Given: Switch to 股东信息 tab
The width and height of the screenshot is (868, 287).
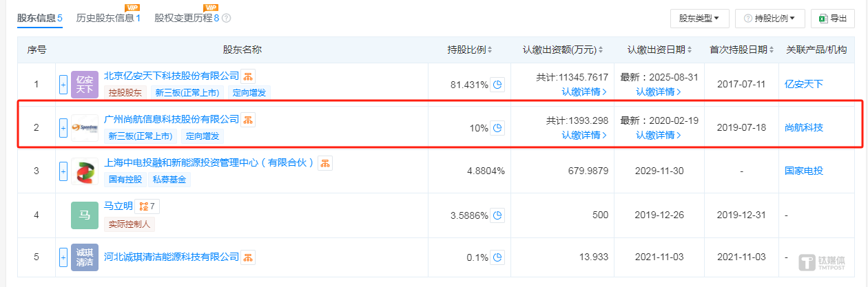Looking at the screenshot, I should [x=39, y=18].
